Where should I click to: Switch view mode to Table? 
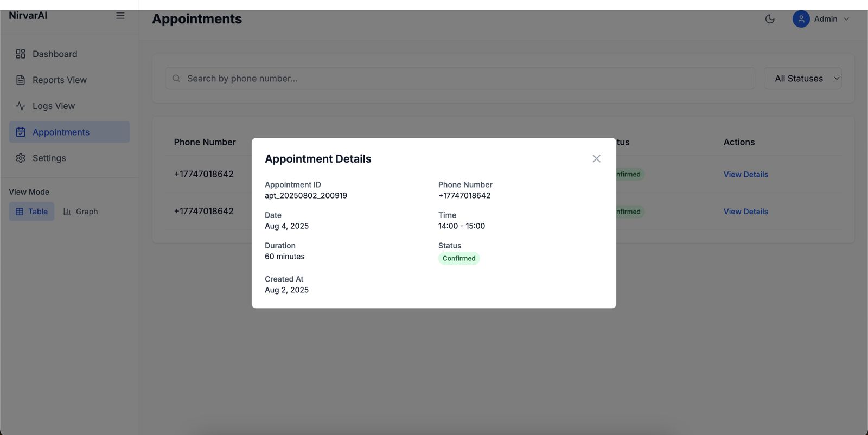click(31, 212)
